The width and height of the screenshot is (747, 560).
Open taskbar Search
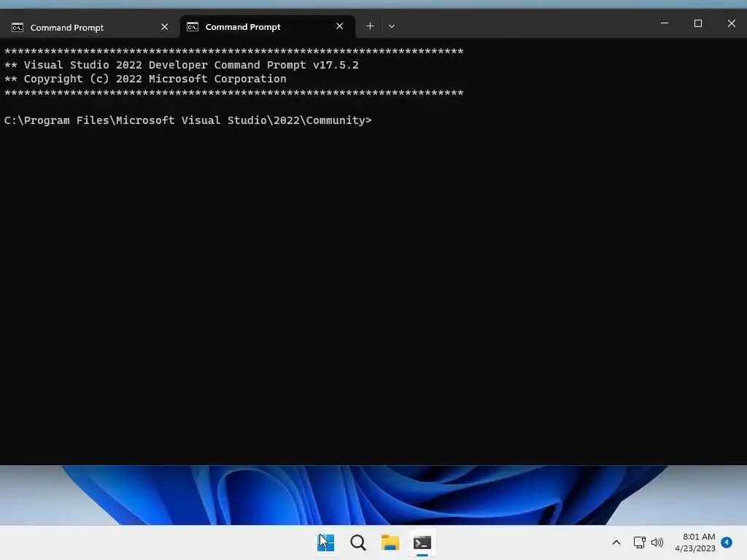tap(357, 542)
